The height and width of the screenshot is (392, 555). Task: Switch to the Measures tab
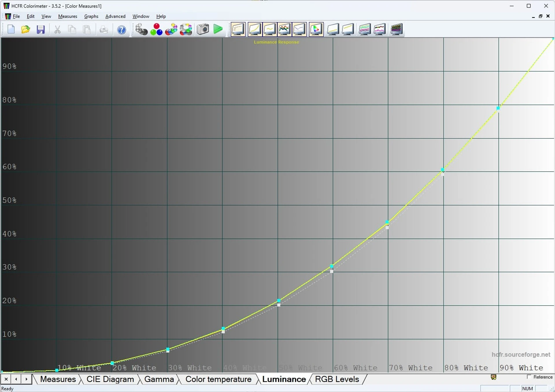58,379
